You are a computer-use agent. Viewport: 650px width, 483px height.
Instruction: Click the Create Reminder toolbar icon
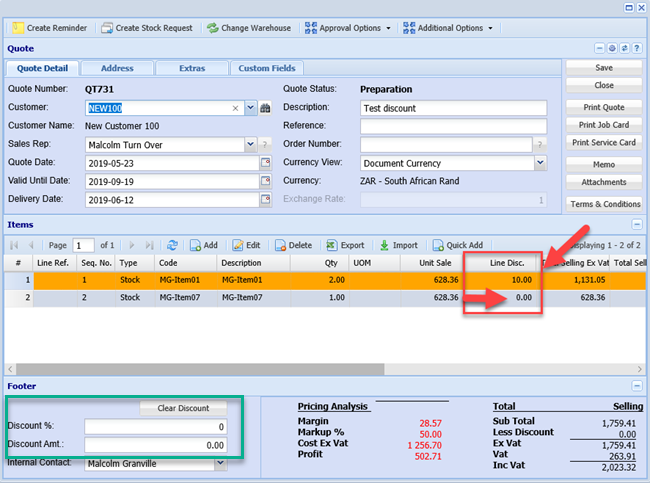[18, 27]
